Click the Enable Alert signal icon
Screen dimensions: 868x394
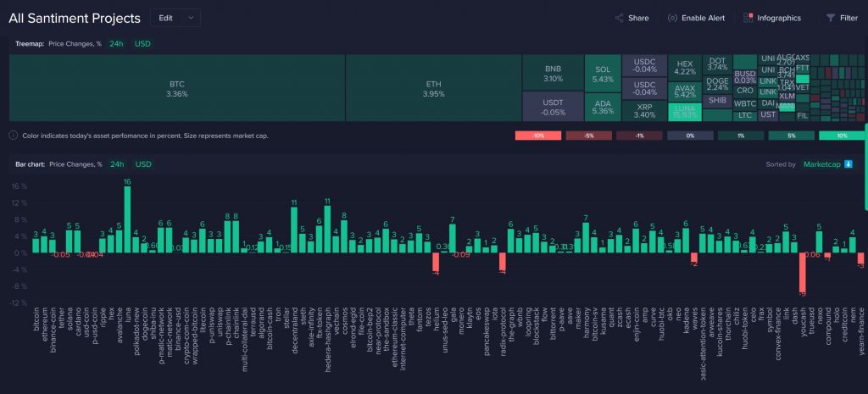tap(672, 18)
